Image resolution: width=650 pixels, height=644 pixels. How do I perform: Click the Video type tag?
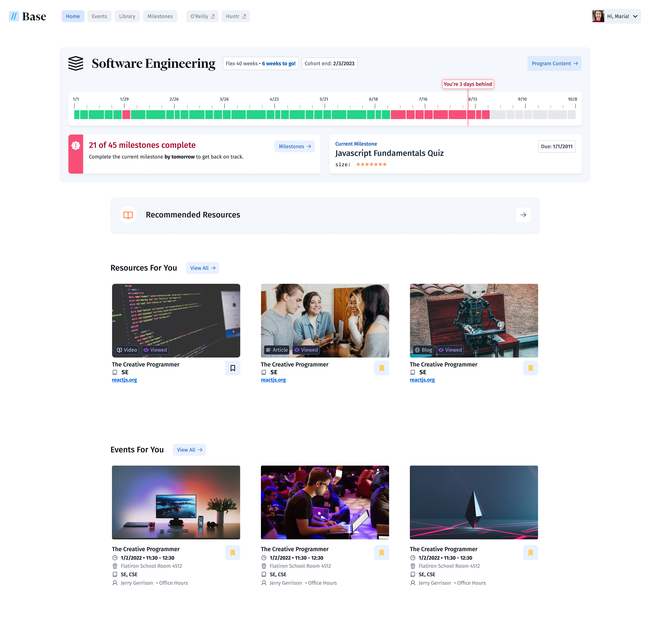tap(127, 350)
